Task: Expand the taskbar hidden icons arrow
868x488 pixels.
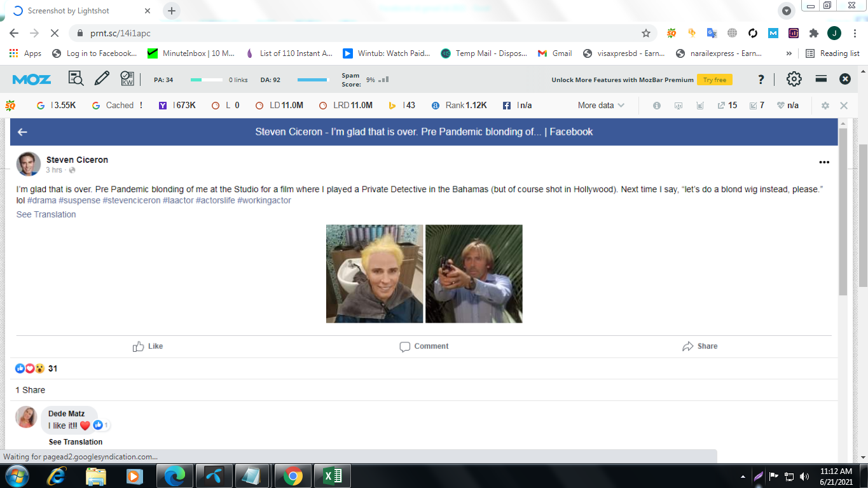Action: [742, 475]
